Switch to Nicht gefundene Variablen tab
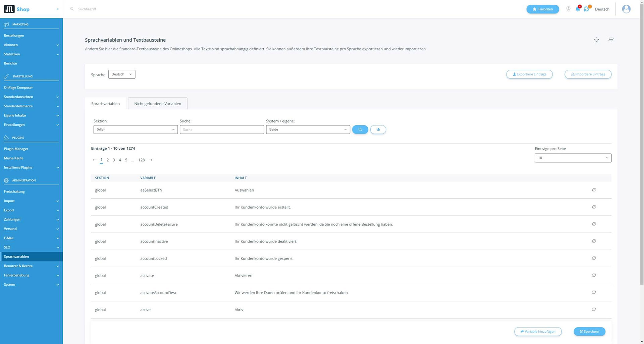Image resolution: width=644 pixels, height=344 pixels. 158,103
